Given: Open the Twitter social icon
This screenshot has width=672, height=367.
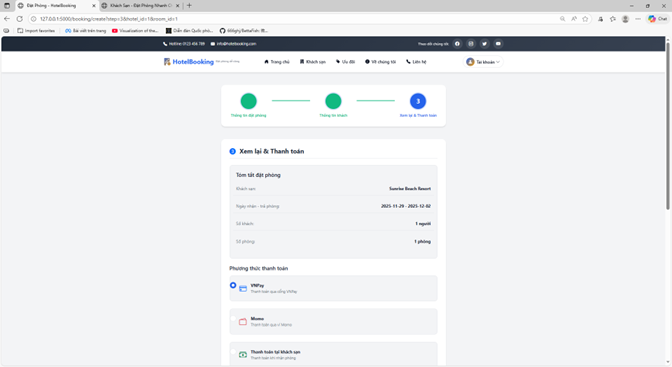Looking at the screenshot, I should tap(485, 44).
